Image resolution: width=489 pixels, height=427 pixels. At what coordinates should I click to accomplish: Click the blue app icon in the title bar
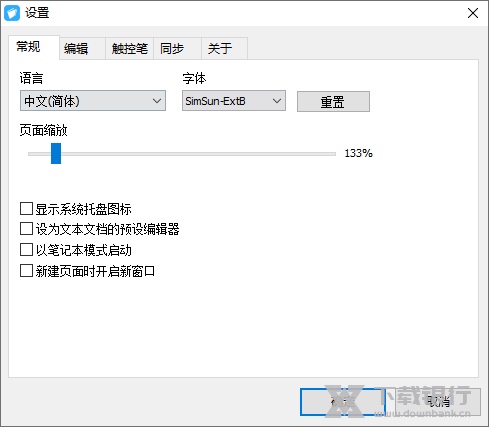[x=12, y=13]
